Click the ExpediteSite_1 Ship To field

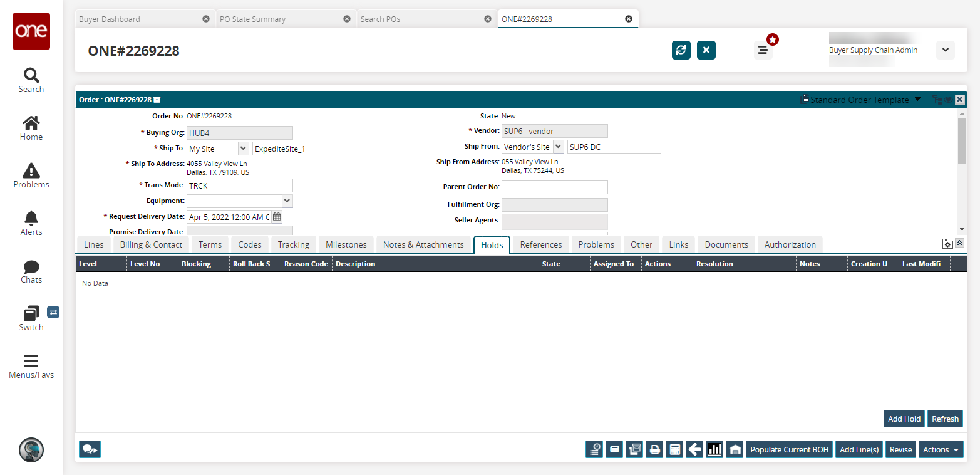pos(299,149)
